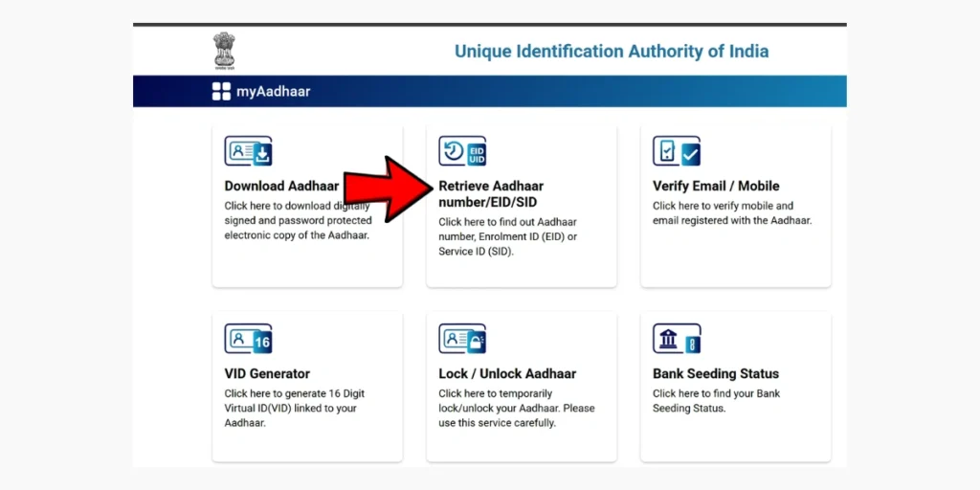
Task: Open the Bank Seeding Status heading
Action: (x=716, y=374)
